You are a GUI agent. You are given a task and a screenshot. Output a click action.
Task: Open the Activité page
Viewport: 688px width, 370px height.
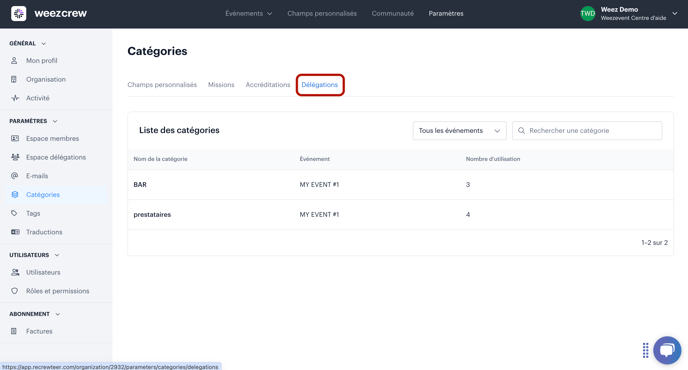(x=38, y=98)
